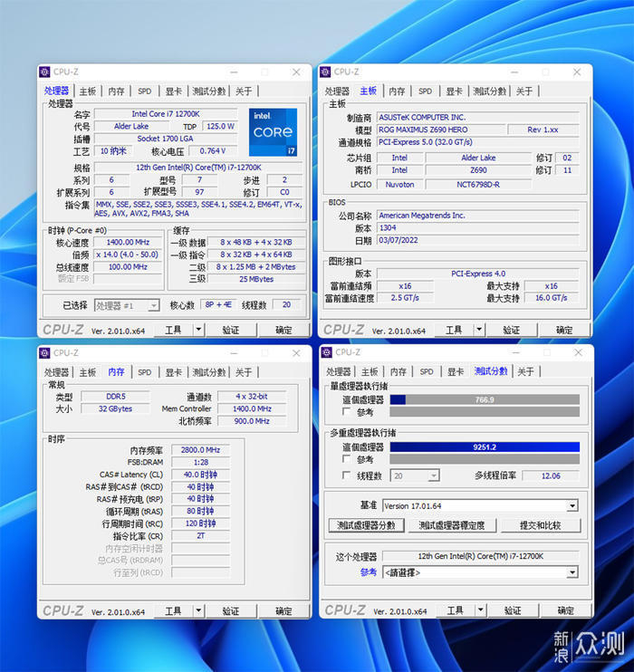Open 关于 tab in benchmark window
Viewport: 634px width, 672px height.
[x=525, y=371]
